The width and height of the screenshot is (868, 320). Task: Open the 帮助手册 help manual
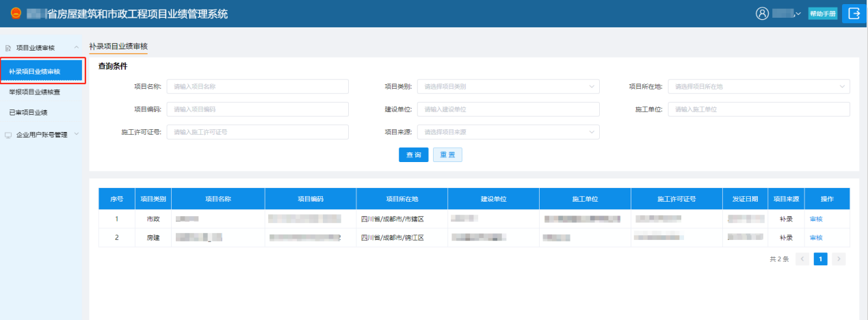tap(822, 14)
